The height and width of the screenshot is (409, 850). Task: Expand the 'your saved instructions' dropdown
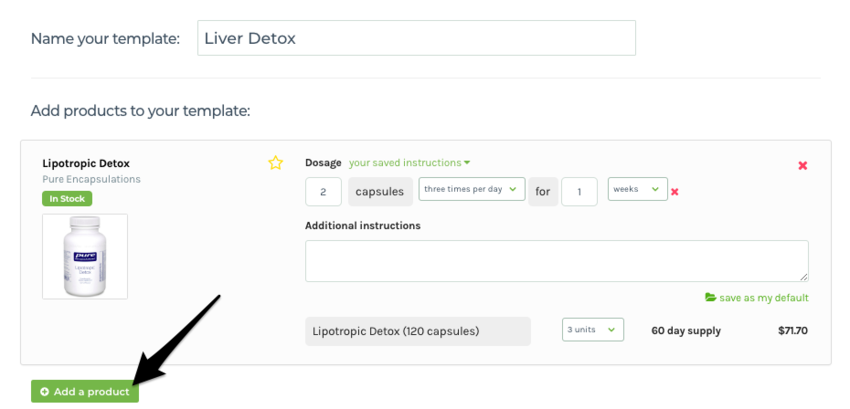pos(409,163)
